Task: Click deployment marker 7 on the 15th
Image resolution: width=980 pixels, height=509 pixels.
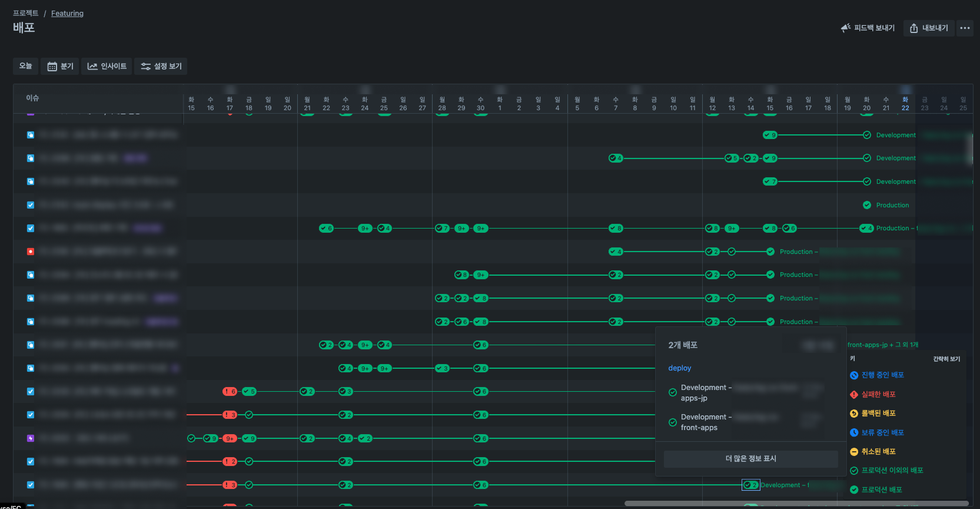Action: click(770, 181)
